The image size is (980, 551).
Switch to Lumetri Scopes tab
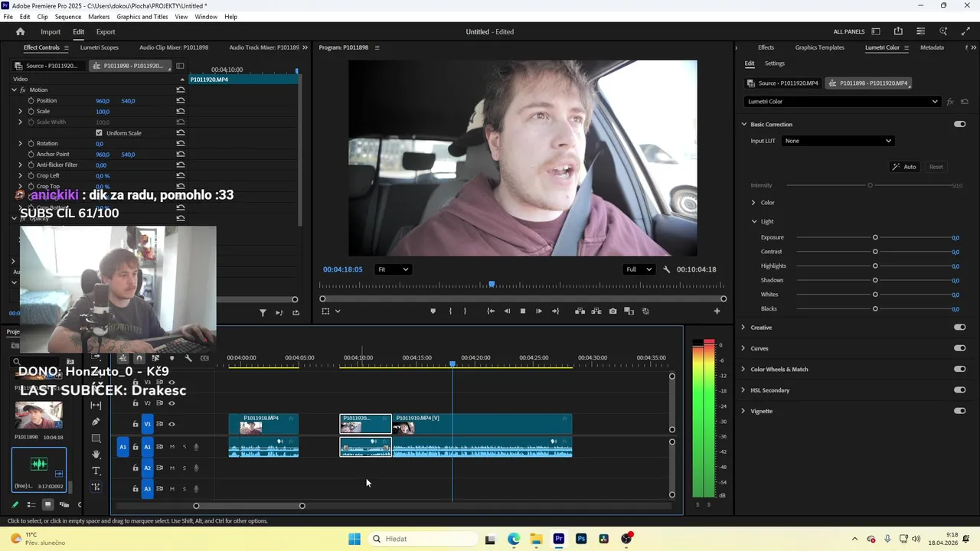point(100,47)
